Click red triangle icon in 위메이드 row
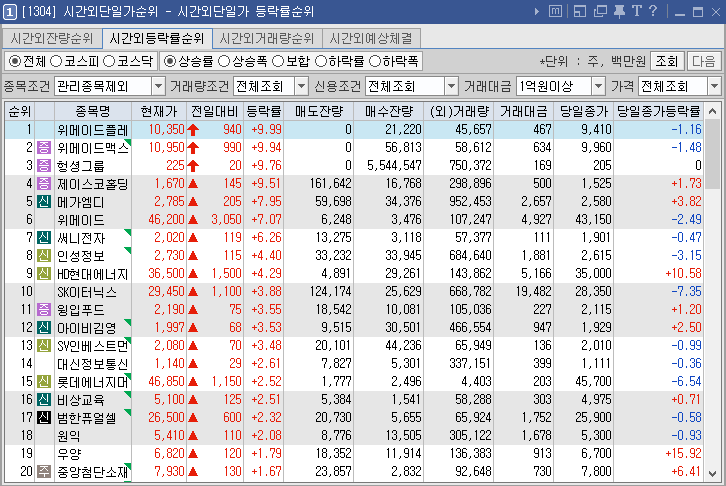Image resolution: width=726 pixels, height=486 pixels. tap(193, 220)
